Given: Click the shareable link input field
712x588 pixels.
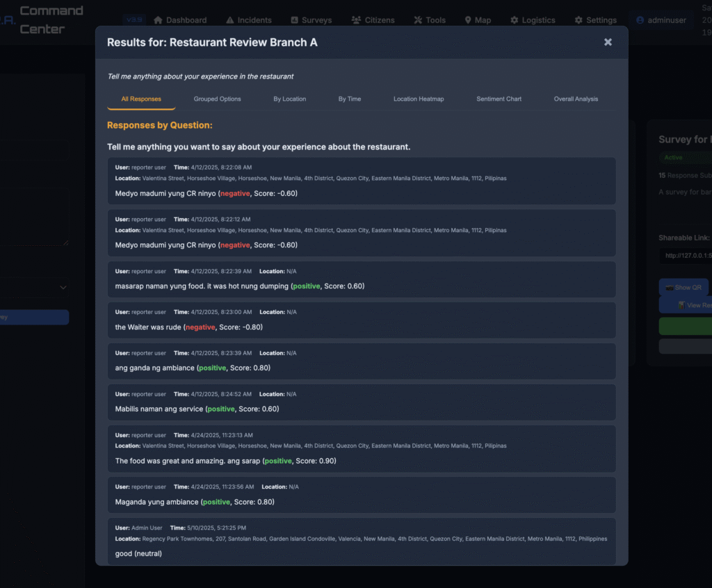Looking at the screenshot, I should [685, 256].
